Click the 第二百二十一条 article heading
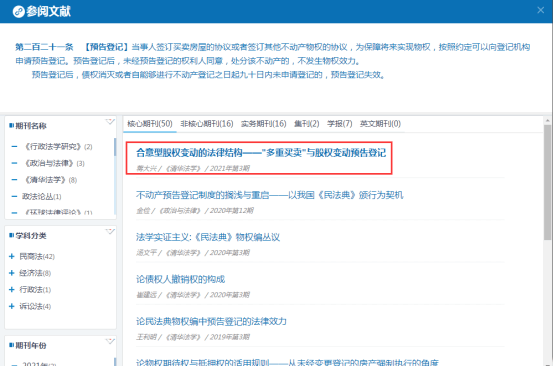Screen dimensions: 554x366 [x=44, y=47]
